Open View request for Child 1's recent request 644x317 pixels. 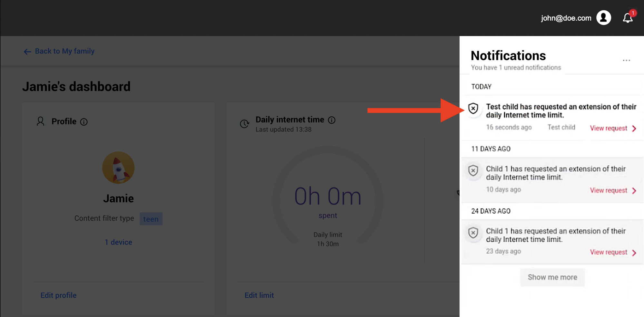609,190
